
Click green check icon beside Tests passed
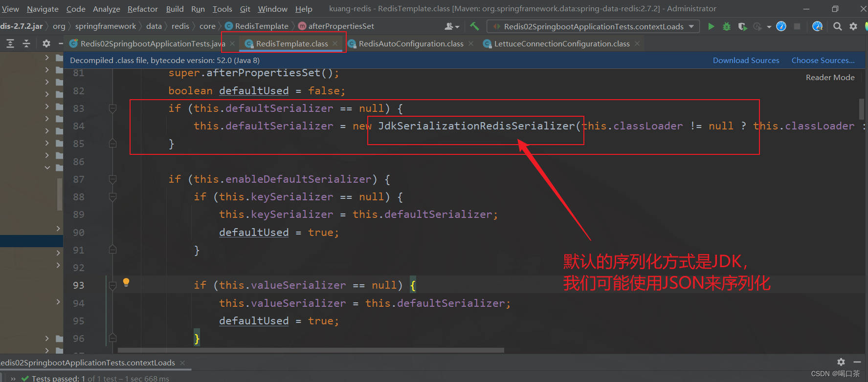point(25,379)
